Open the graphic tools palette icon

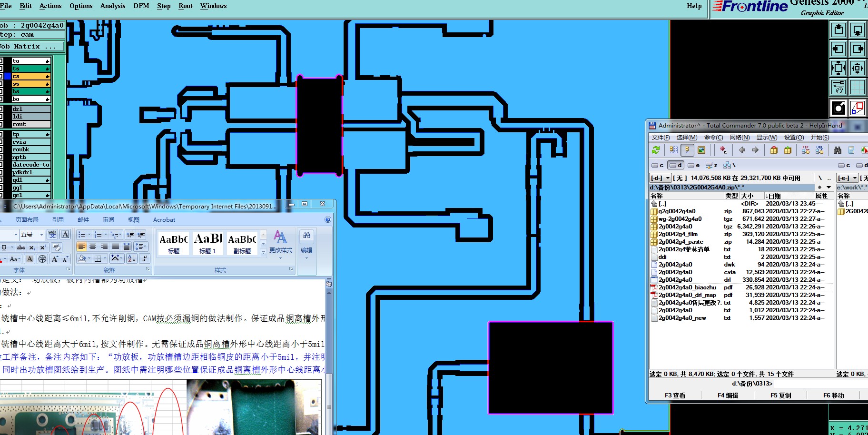pyautogui.click(x=838, y=87)
